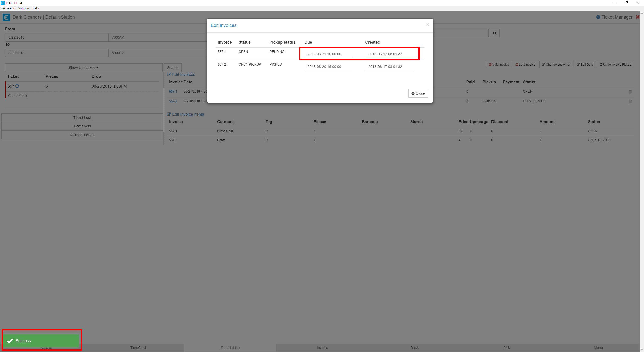This screenshot has width=644, height=352.
Task: Click Created date field for invoice 557-1
Action: pos(389,54)
